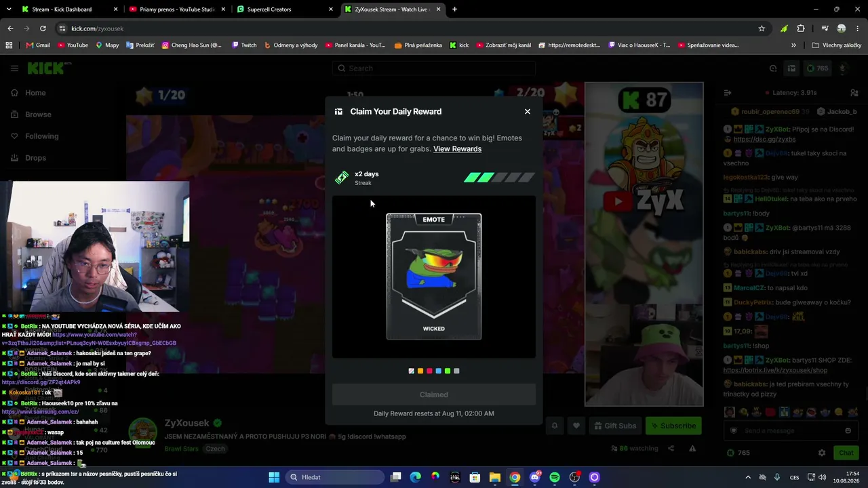This screenshot has width=868, height=488.
Task: Toggle follow with the heart icon
Action: point(576,426)
